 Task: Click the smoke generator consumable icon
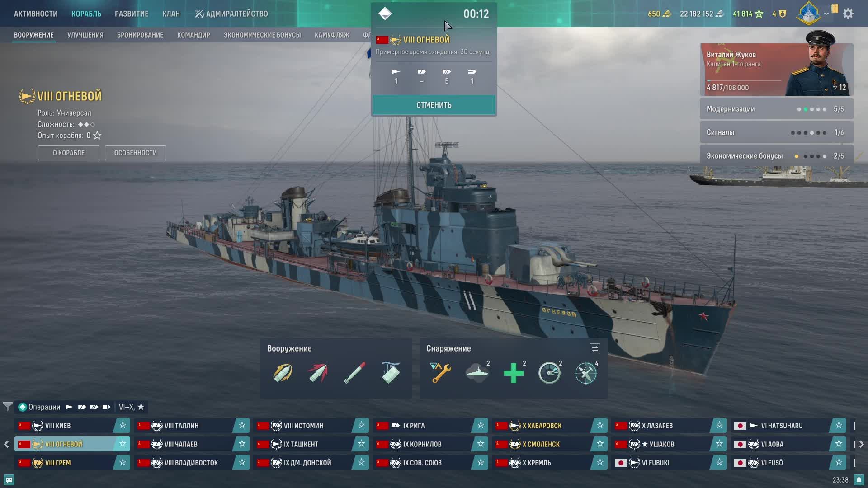pos(477,373)
